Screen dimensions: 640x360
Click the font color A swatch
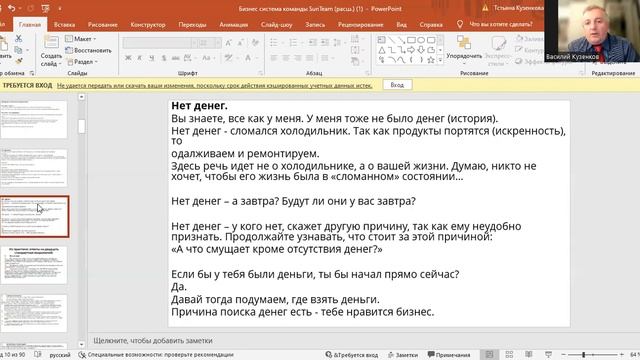tap(248, 58)
